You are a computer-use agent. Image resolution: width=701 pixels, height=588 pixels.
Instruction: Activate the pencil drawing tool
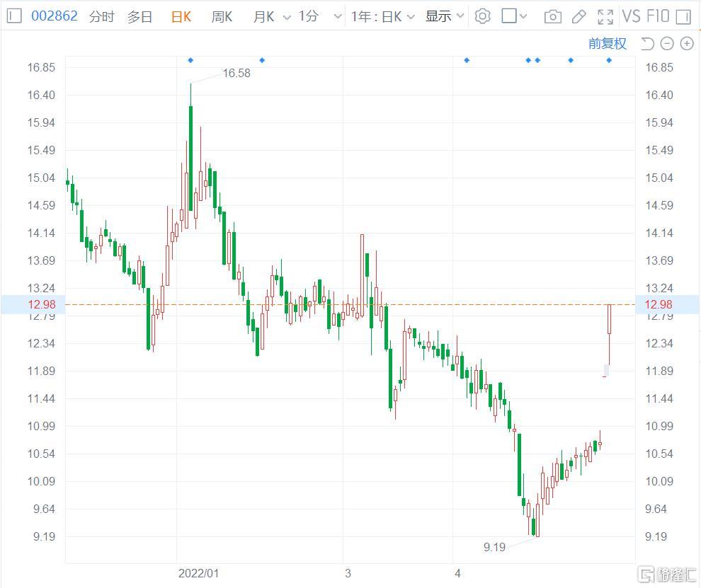[579, 17]
